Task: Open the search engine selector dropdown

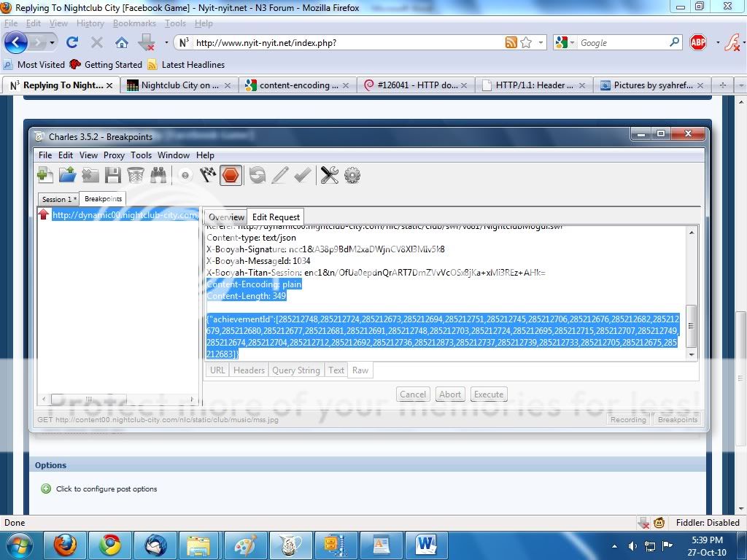Action: pos(572,43)
